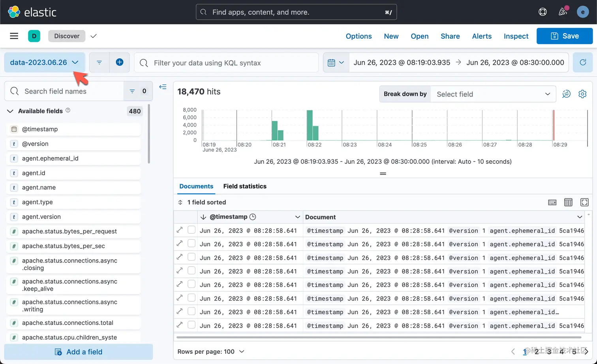Click the chart resize handle below histogram
597x364 pixels.
[383, 174]
